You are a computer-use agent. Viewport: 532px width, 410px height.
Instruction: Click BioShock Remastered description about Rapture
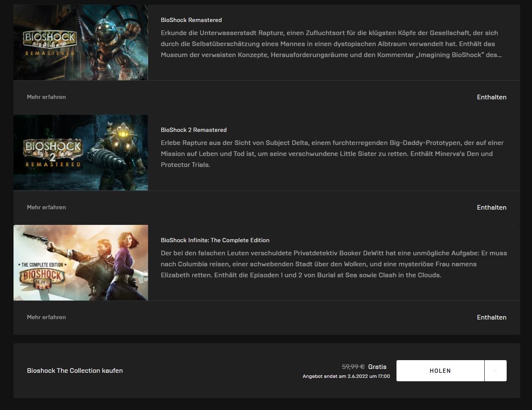click(x=331, y=44)
